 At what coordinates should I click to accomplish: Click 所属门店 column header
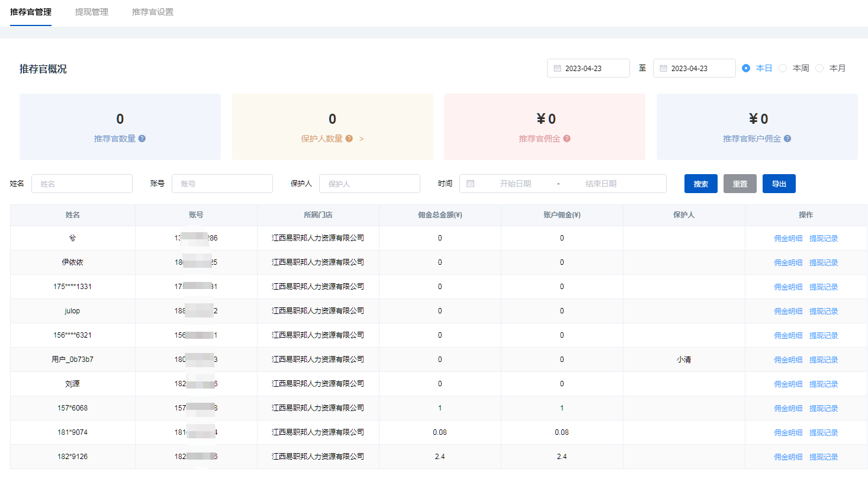tap(318, 215)
